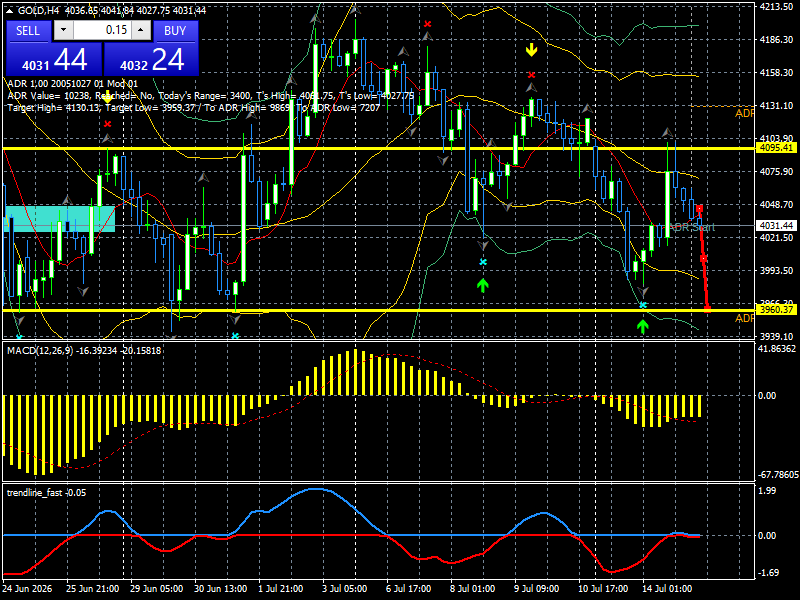Click the 25 Jun 21:00 time axis label
The image size is (800, 600).
[92, 589]
